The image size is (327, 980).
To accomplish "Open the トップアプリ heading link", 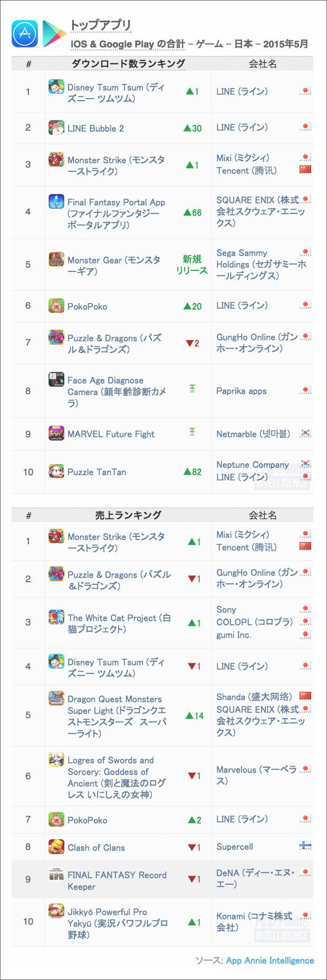I will click(x=101, y=25).
